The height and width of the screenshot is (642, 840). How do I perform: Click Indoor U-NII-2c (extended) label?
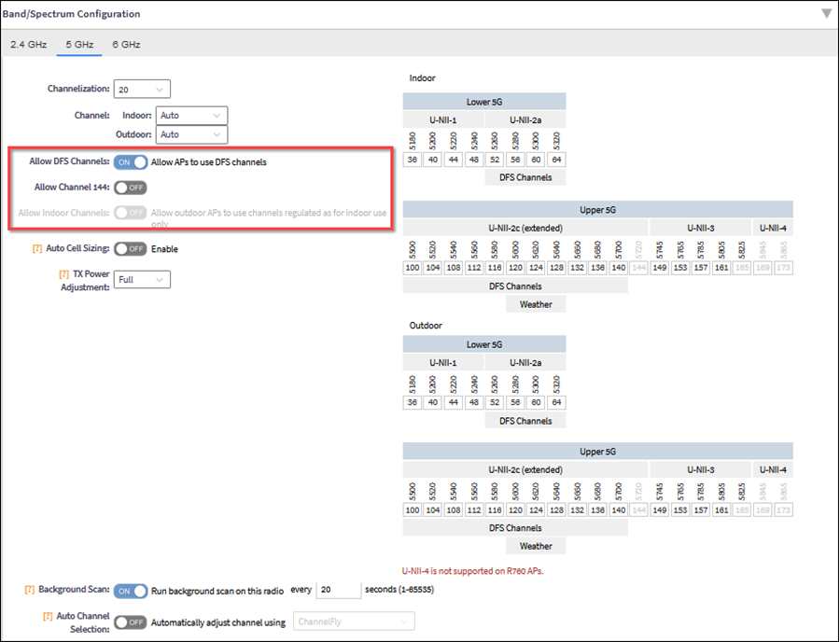click(525, 228)
